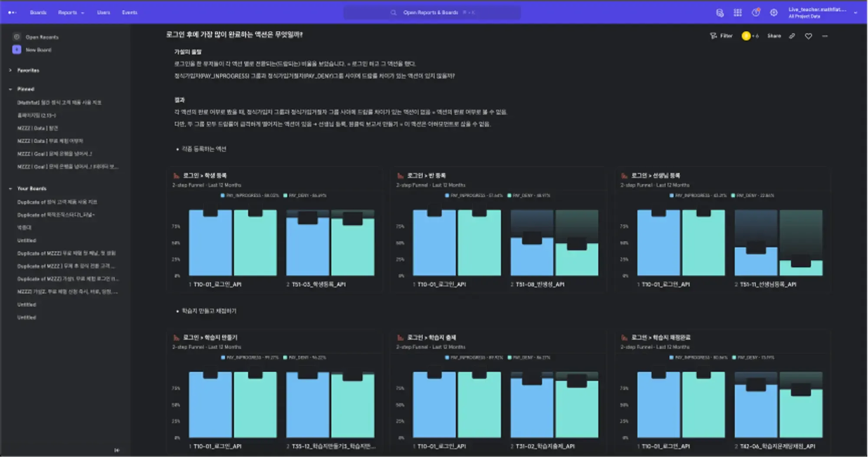868x457 pixels.
Task: Toggle PAY_DENY legend in 선생님 등록 funnel
Action: 752,195
